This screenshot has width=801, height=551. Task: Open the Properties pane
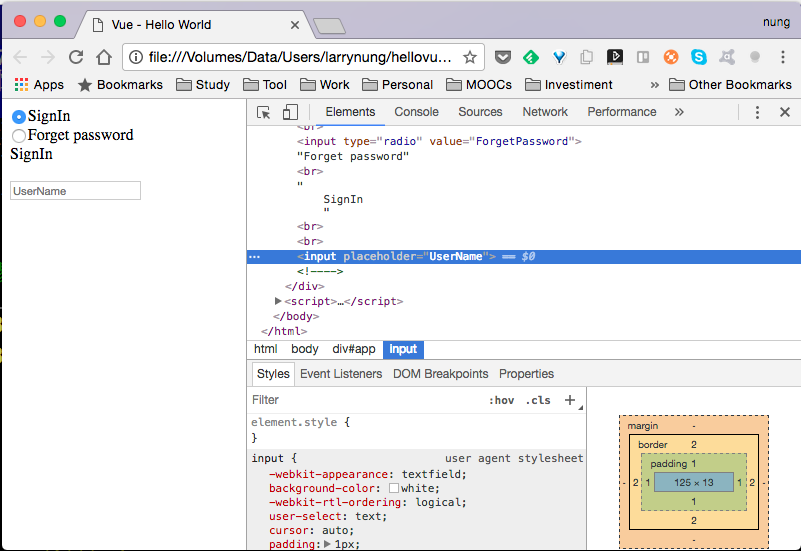point(526,374)
